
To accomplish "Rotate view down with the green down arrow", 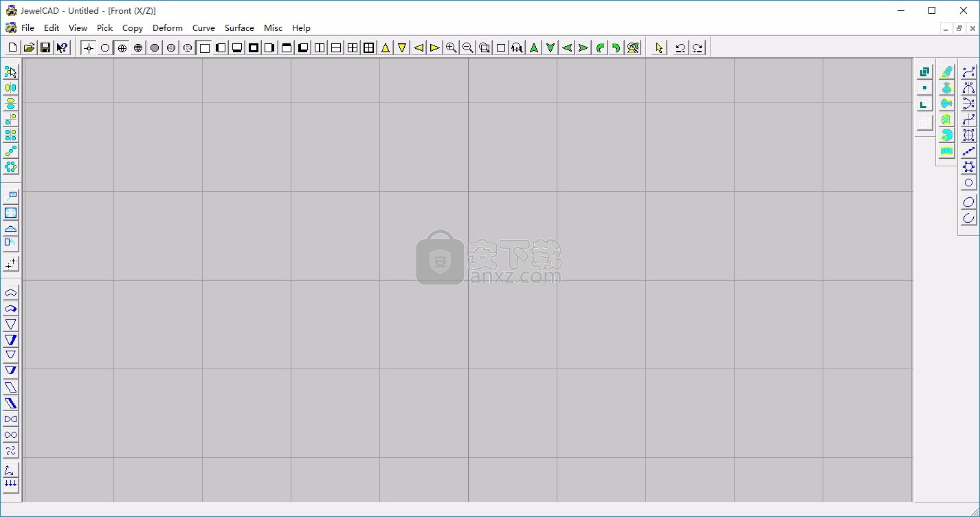I will [550, 47].
